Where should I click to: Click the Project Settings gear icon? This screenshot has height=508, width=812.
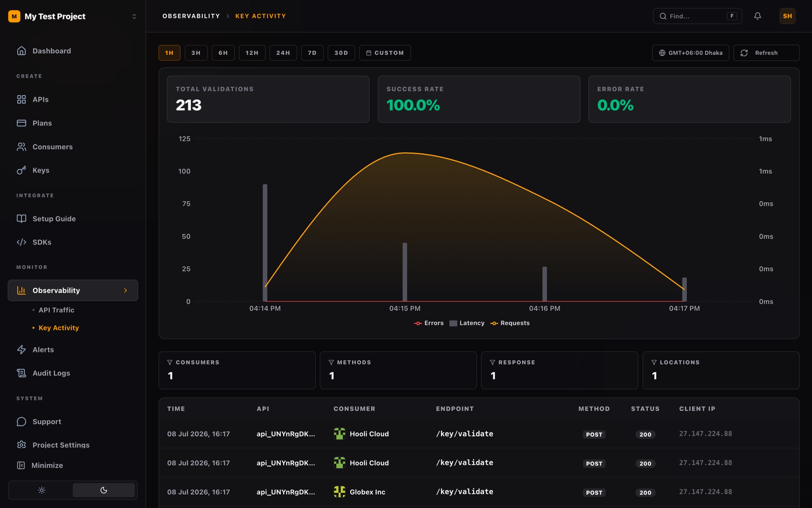22,445
